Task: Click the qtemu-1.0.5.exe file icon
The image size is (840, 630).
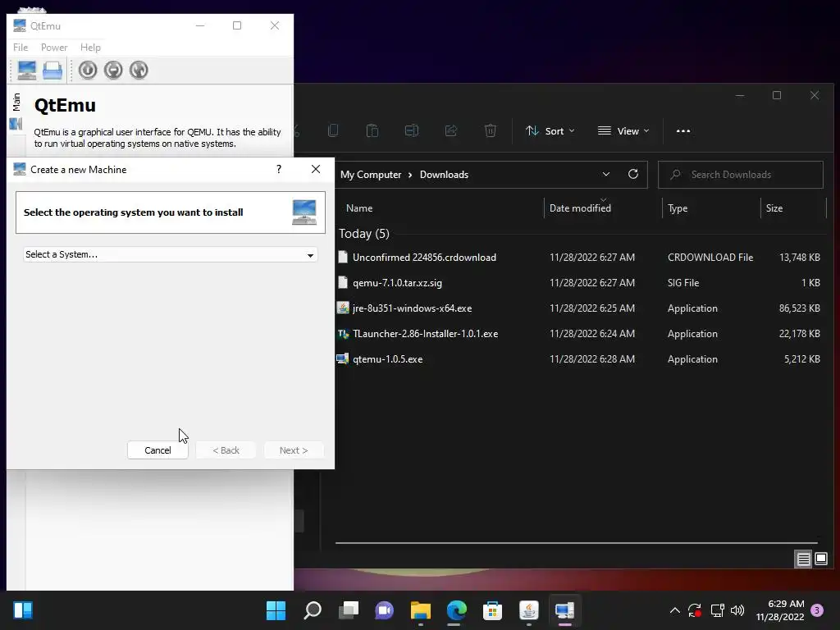Action: [343, 359]
